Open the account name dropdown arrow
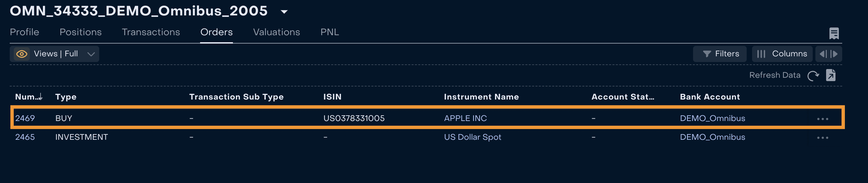The image size is (868, 183). 284,12
